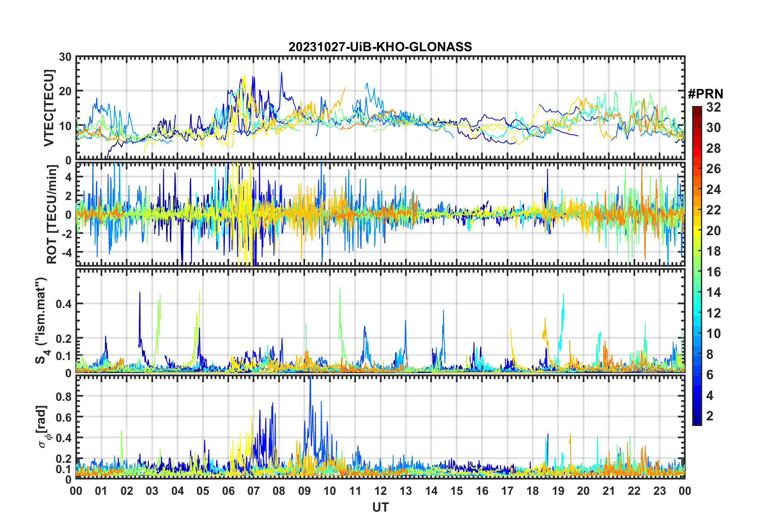
Task: Click inside the S4 scintillation plot
Action: [380, 320]
